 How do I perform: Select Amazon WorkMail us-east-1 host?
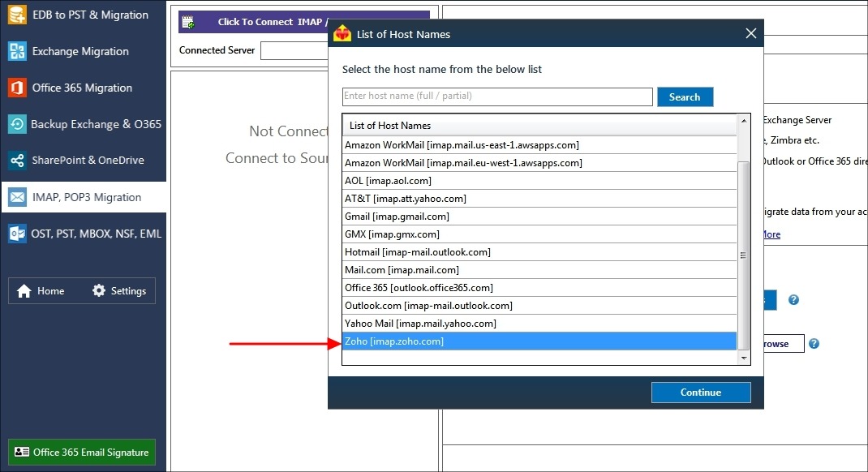click(x=539, y=145)
